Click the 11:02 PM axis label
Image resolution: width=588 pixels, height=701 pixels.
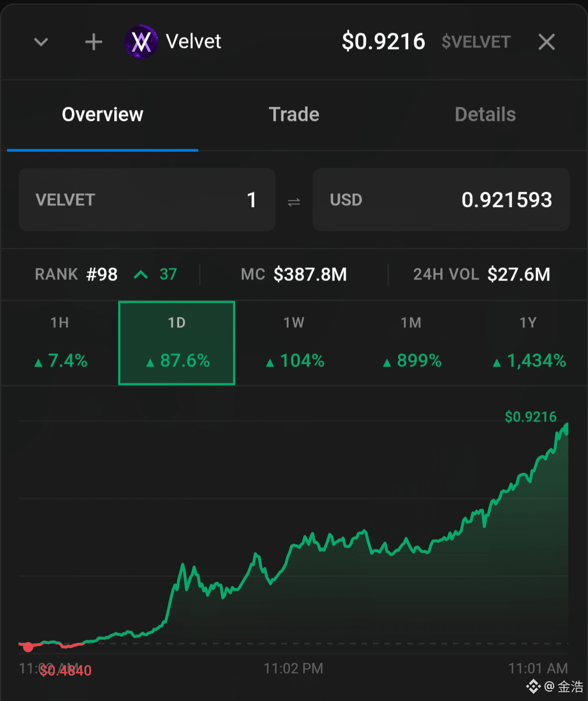(x=293, y=668)
